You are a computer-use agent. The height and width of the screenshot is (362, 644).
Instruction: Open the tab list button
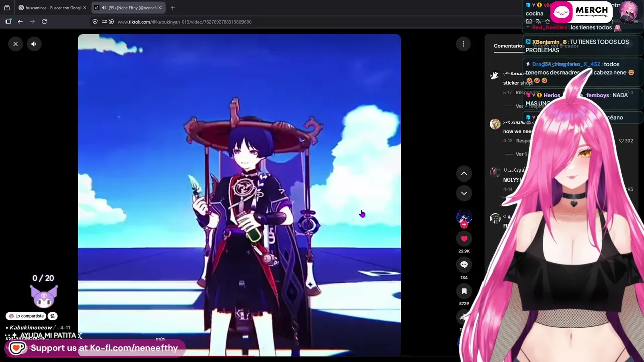pyautogui.click(x=7, y=8)
